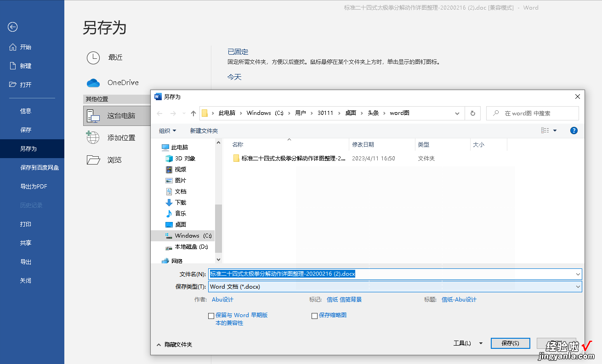Expand the address bar history dropdown

(457, 113)
